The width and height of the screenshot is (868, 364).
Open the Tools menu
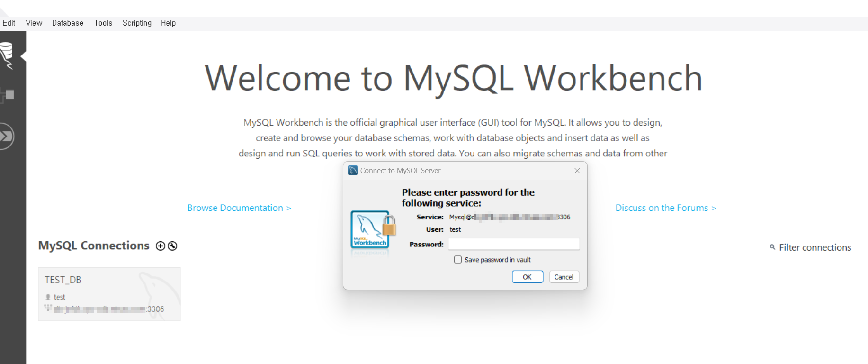coord(104,23)
